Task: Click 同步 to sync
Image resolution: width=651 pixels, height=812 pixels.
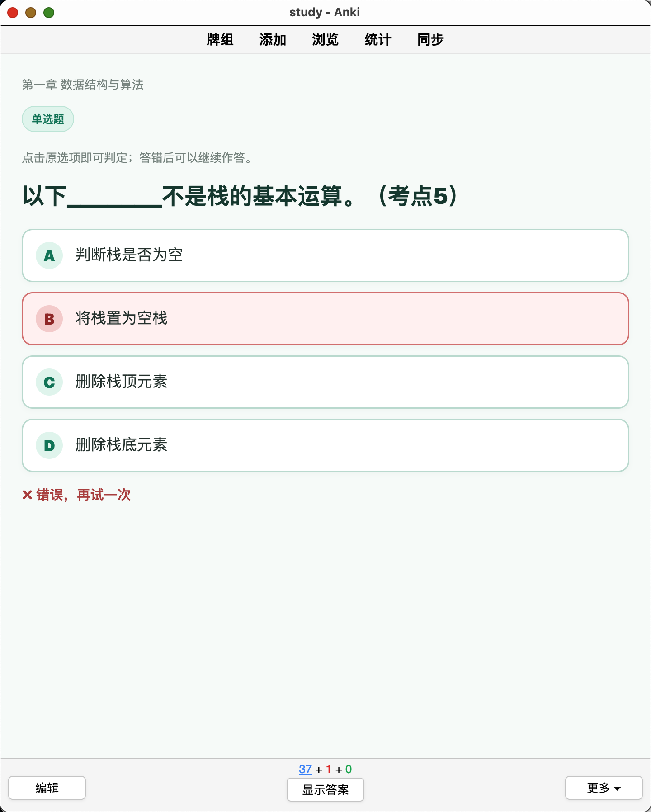Action: pos(430,40)
